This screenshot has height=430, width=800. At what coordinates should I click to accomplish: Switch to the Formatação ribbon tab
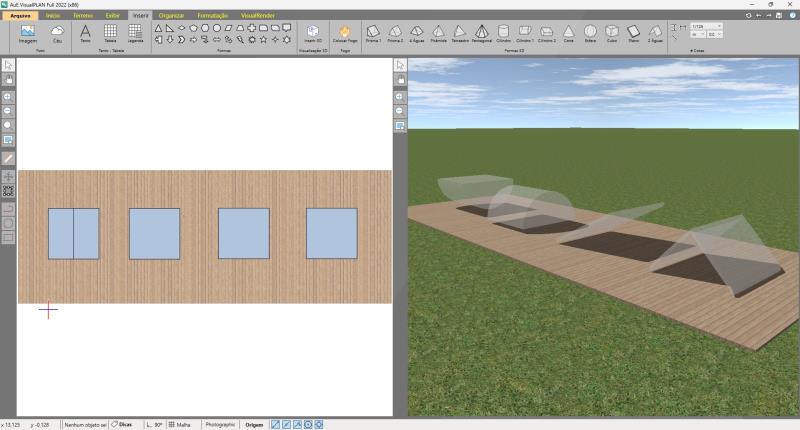coord(212,15)
